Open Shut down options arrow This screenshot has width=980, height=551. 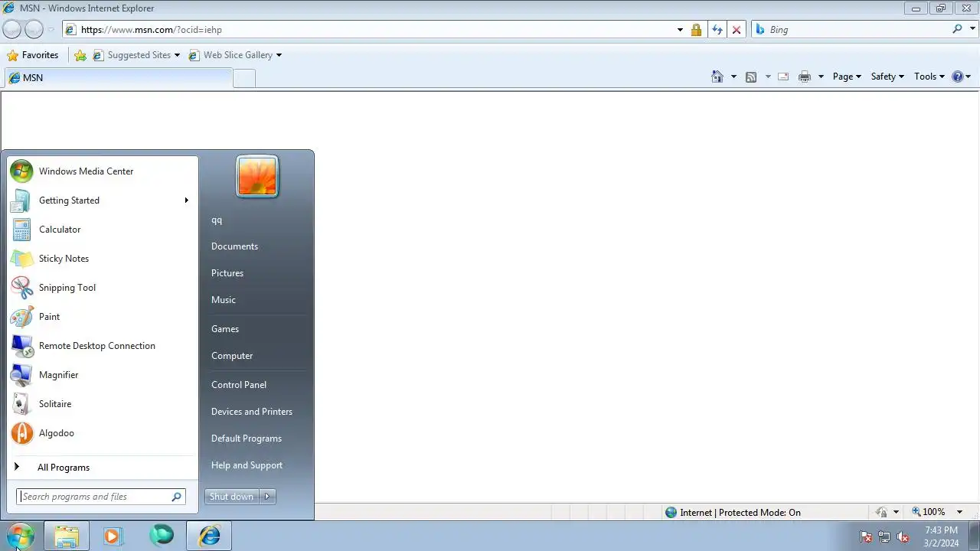[268, 497]
